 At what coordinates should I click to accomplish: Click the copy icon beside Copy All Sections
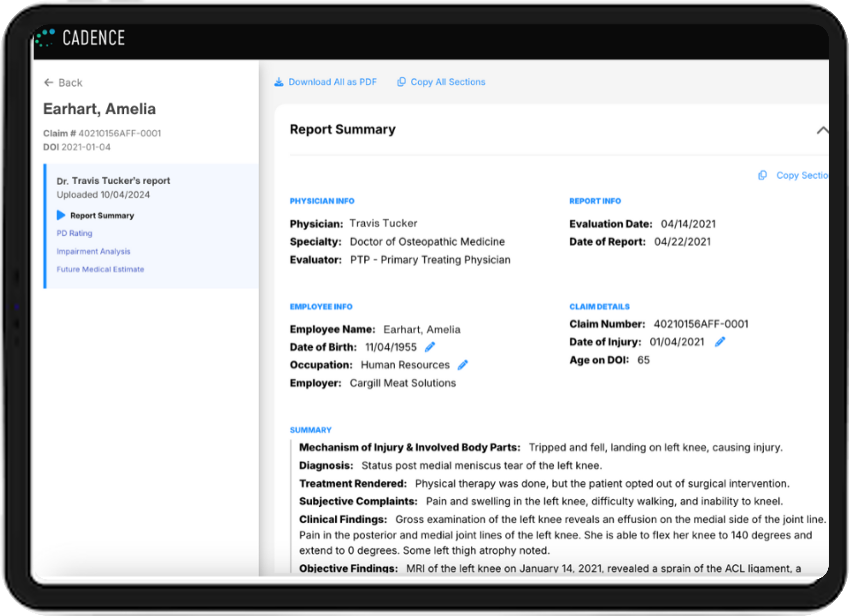(x=401, y=82)
